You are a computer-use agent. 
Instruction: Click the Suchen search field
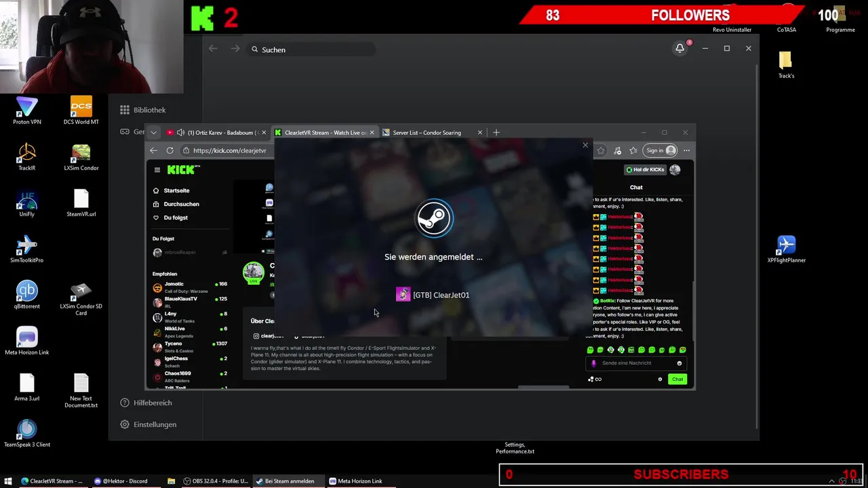[311, 49]
